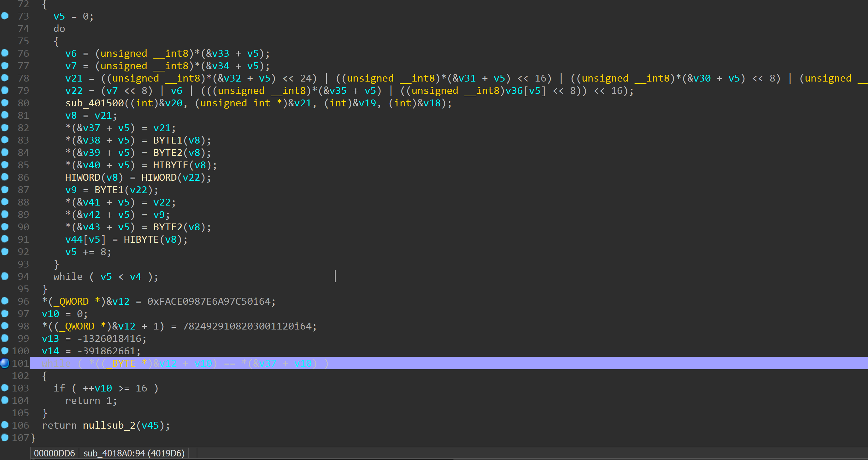Click the 00000DD6 offset in status bar
The height and width of the screenshot is (460, 868).
54,453
